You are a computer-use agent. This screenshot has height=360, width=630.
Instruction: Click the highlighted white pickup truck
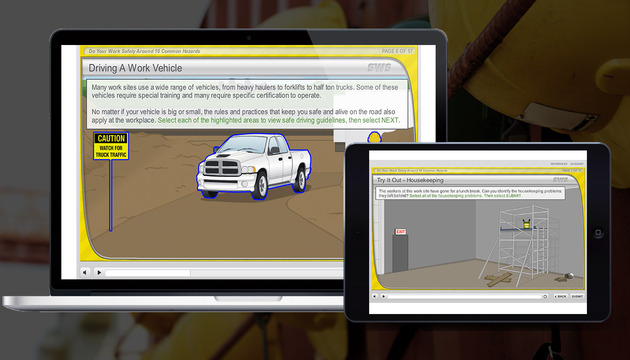tap(254, 166)
